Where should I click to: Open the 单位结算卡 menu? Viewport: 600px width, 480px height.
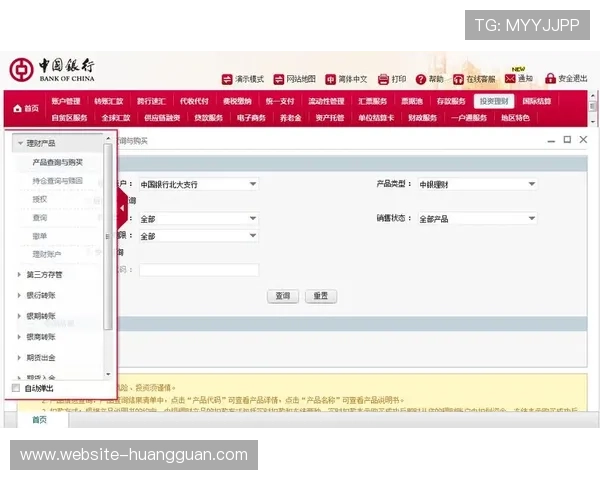pyautogui.click(x=376, y=118)
